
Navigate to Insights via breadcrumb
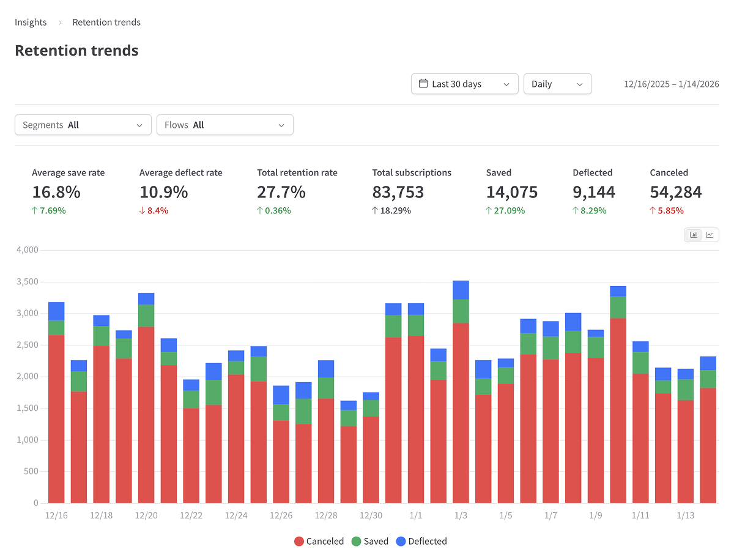31,22
